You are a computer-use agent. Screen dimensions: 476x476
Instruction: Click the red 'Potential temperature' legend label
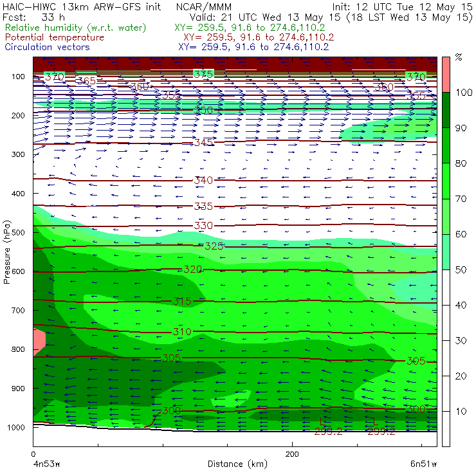click(55, 37)
